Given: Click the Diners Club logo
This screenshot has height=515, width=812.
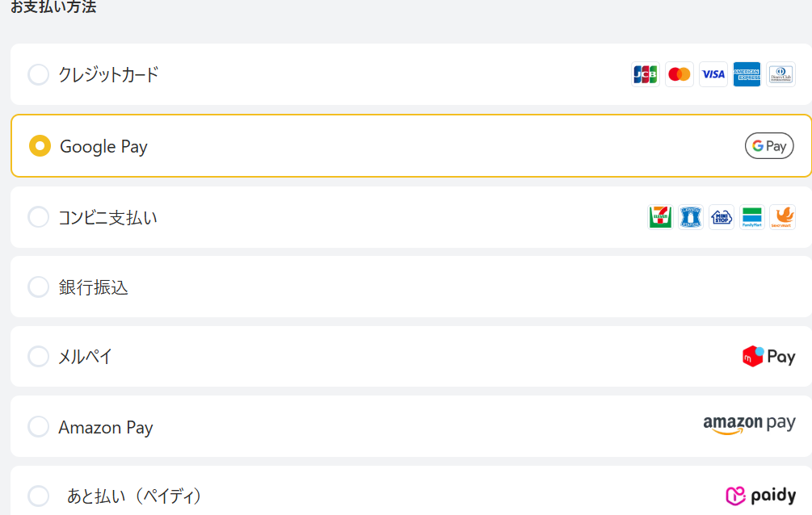Looking at the screenshot, I should tap(781, 74).
